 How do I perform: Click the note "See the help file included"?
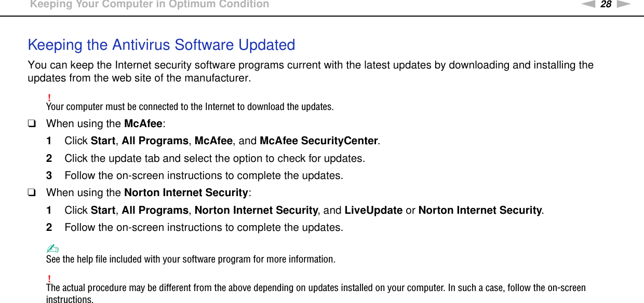pyautogui.click(x=191, y=259)
